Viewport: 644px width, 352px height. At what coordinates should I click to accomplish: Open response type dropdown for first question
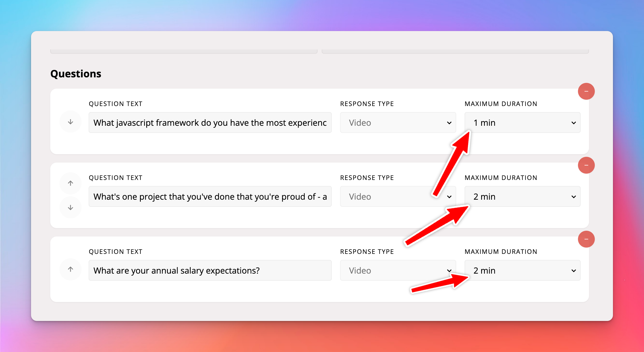click(398, 123)
